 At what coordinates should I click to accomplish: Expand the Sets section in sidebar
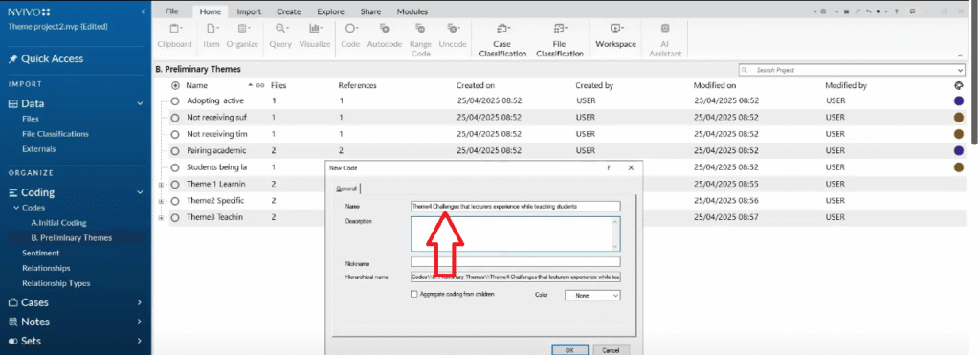pos(140,342)
